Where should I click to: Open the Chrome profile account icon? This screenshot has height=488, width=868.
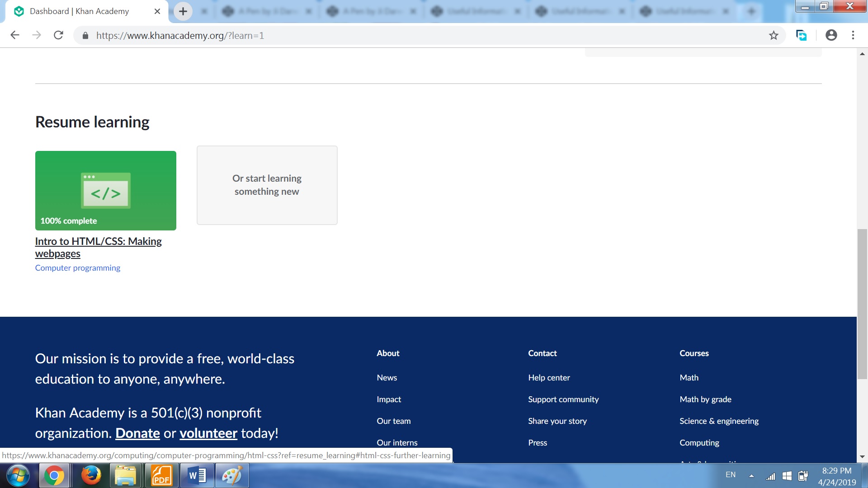tap(831, 35)
